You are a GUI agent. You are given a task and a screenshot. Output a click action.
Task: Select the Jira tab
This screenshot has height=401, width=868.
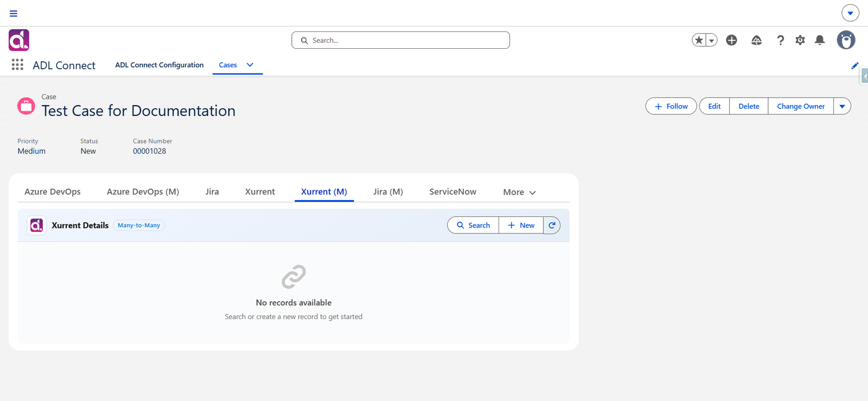(212, 192)
